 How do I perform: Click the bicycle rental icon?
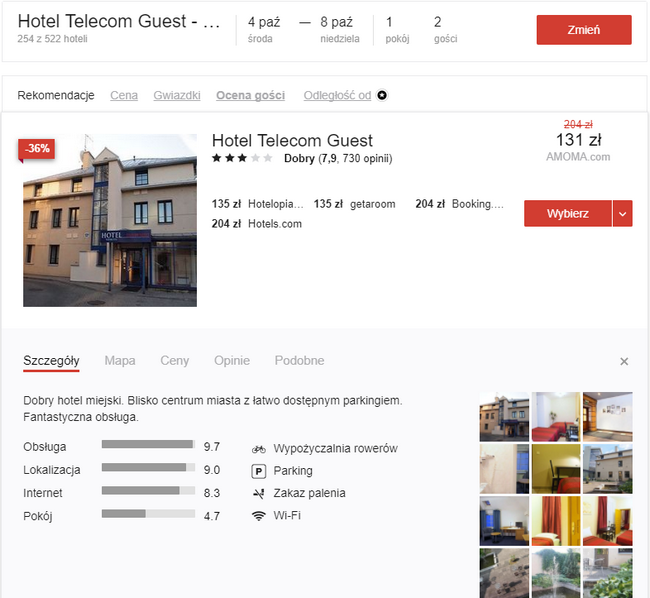259,449
